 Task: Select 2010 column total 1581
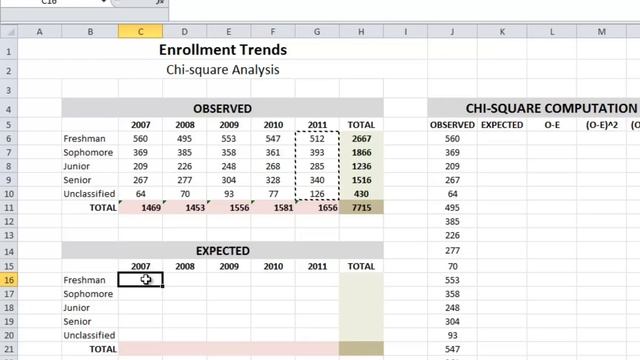pos(273,207)
